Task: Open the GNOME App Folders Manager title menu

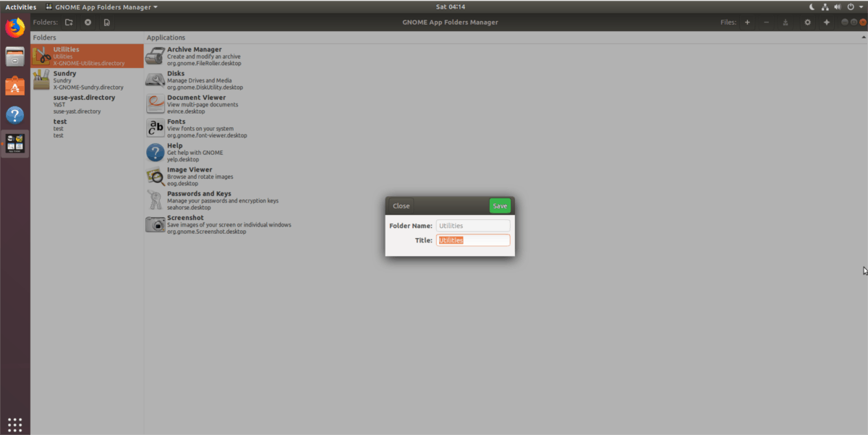Action: pos(101,7)
